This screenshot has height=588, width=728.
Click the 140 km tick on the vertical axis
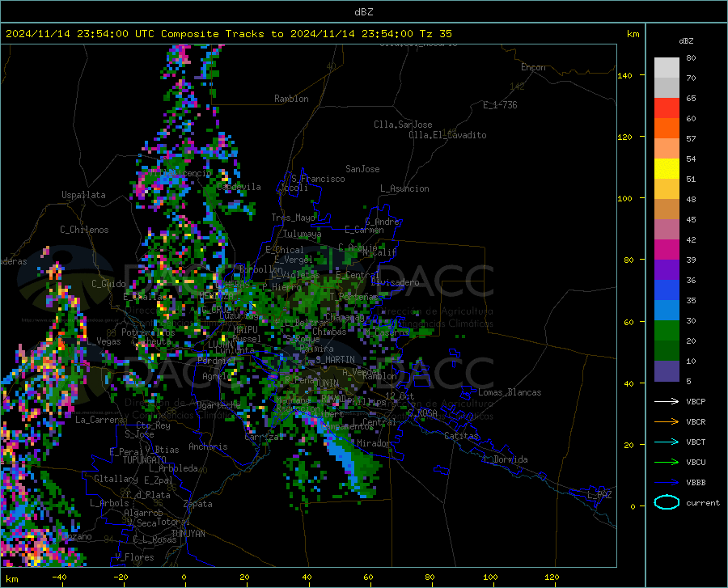point(624,75)
